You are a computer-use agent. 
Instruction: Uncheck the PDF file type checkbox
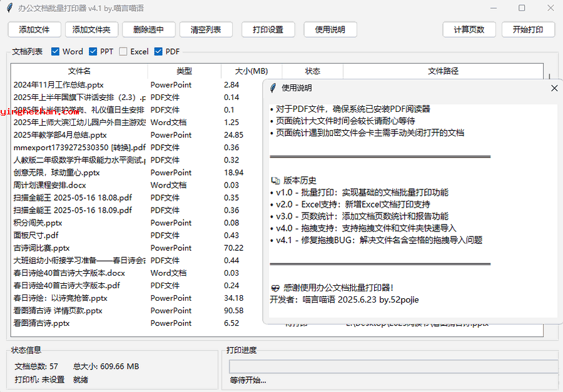pyautogui.click(x=158, y=52)
